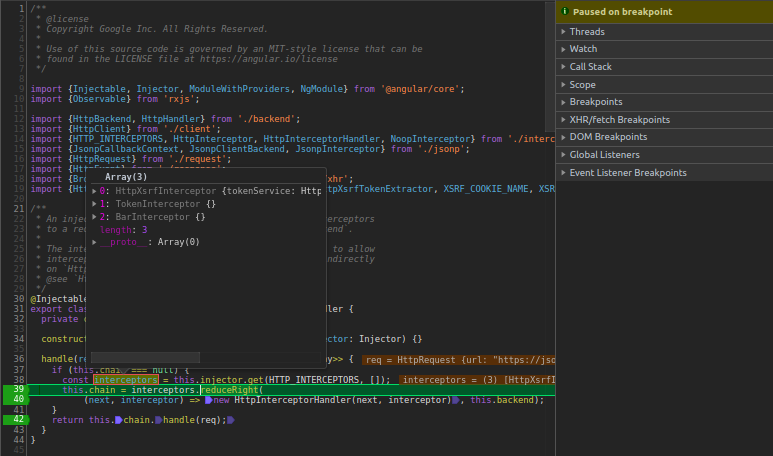
Task: Click the horizontal scrollbar in the Array popup
Action: [145, 357]
